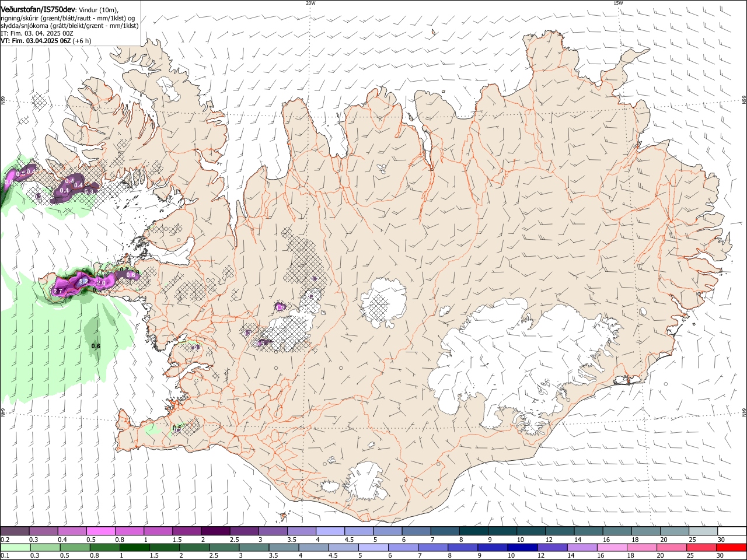Click the '15W' longitude label

[x=617, y=3]
